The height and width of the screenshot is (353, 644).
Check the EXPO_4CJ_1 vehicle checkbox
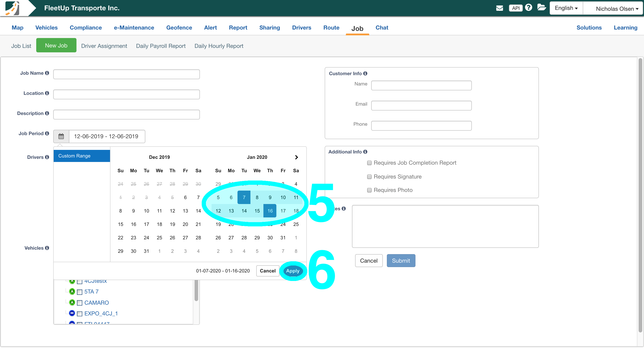point(80,314)
